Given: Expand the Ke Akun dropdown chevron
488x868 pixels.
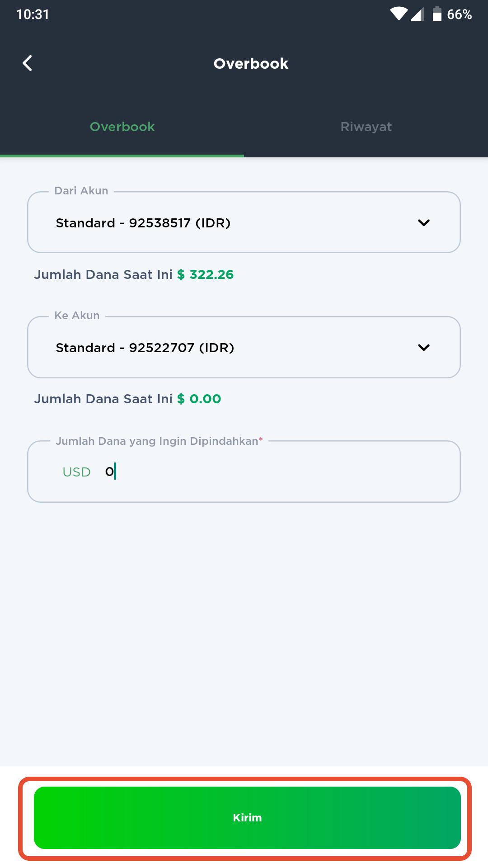Looking at the screenshot, I should pyautogui.click(x=424, y=347).
